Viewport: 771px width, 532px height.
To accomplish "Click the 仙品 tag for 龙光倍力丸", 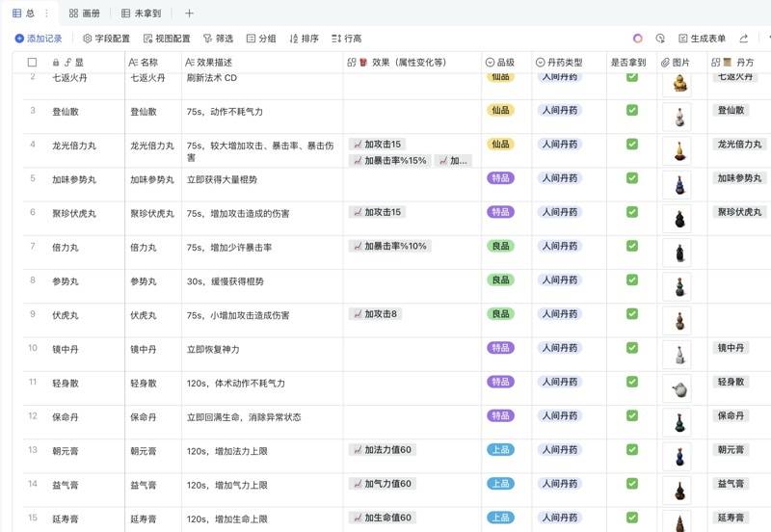I will pos(501,144).
